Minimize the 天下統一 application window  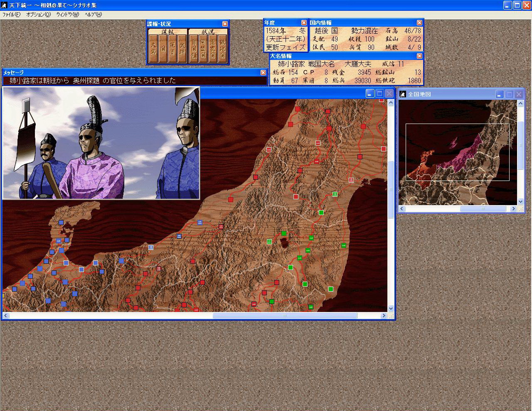pos(507,5)
